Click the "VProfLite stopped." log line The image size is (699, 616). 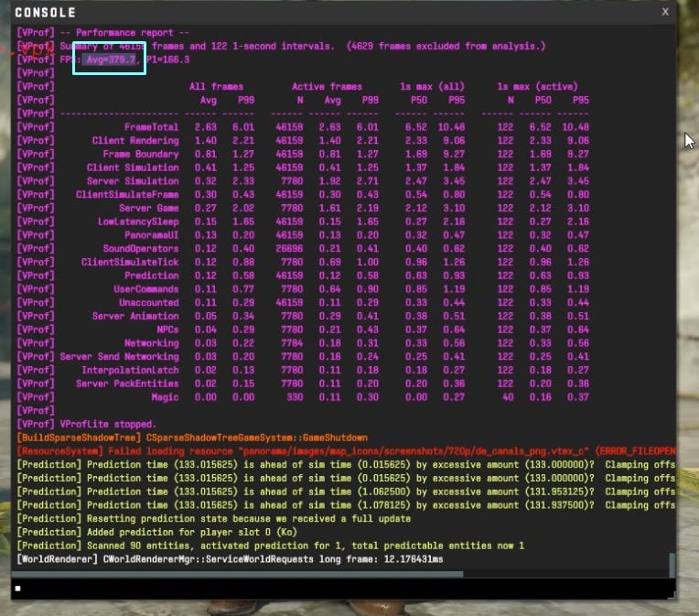click(x=108, y=425)
